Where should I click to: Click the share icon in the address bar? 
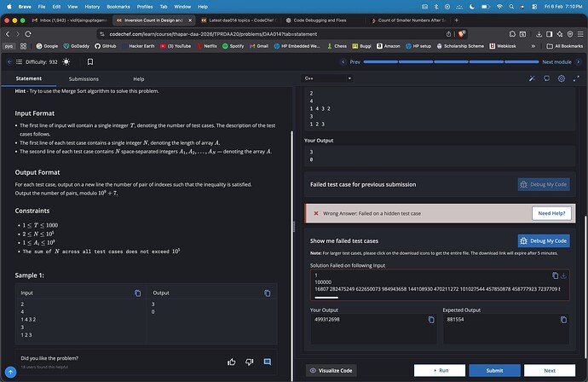pyautogui.click(x=448, y=34)
